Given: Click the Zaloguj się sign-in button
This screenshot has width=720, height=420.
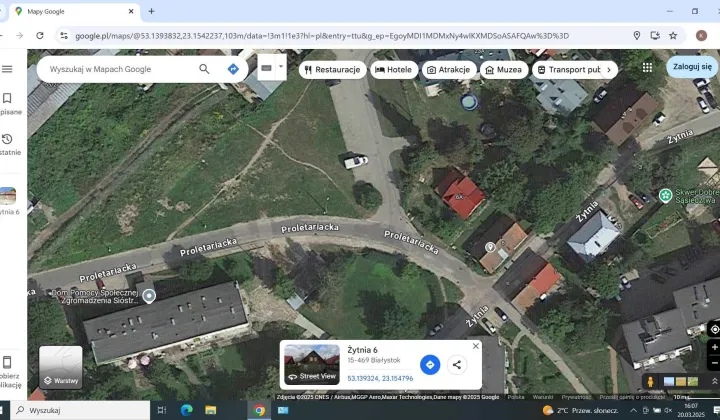Looking at the screenshot, I should (692, 67).
